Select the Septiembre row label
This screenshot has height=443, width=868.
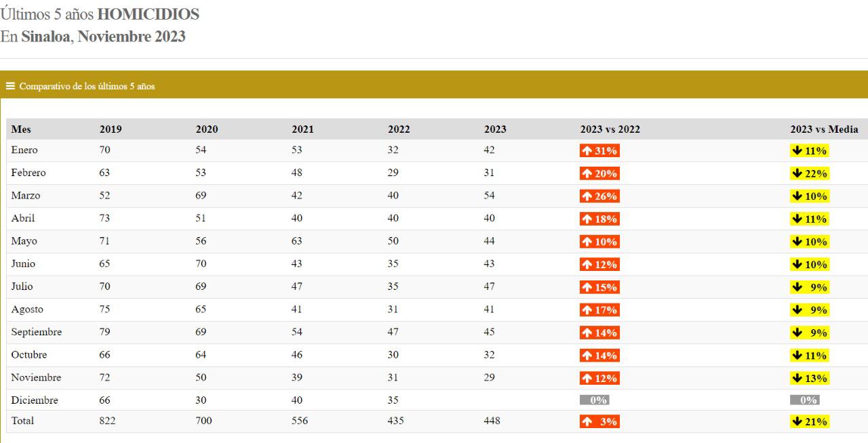tap(37, 332)
